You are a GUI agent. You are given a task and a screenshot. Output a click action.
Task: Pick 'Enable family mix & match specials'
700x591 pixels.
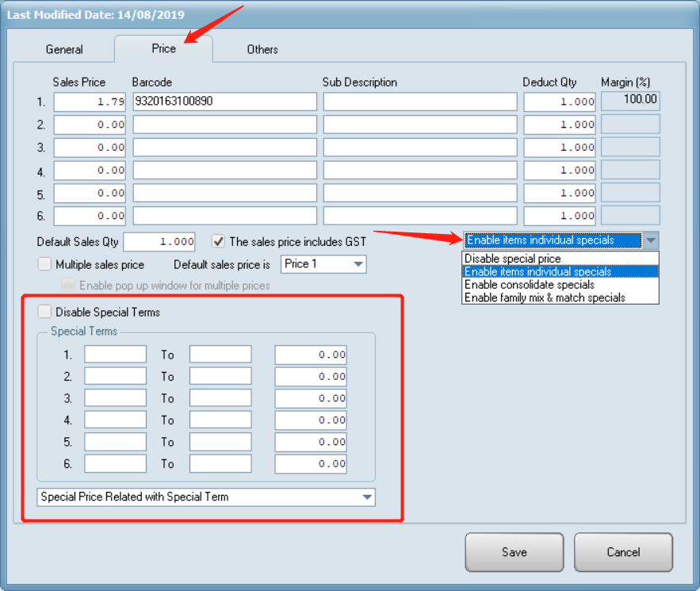click(x=545, y=297)
